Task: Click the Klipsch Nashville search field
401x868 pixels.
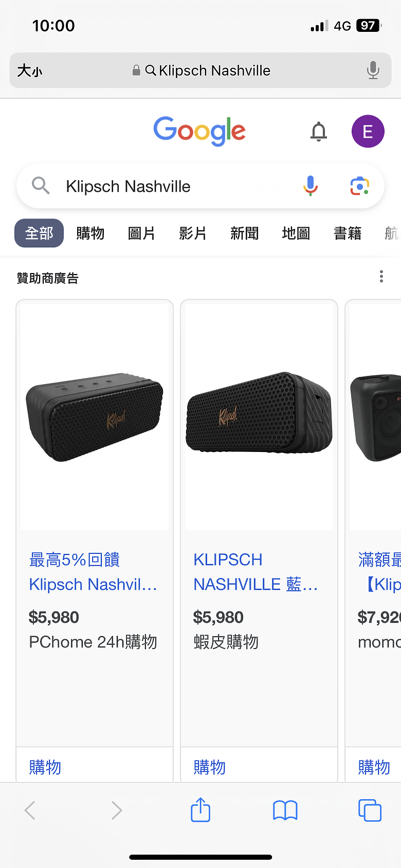Action: pos(175,186)
